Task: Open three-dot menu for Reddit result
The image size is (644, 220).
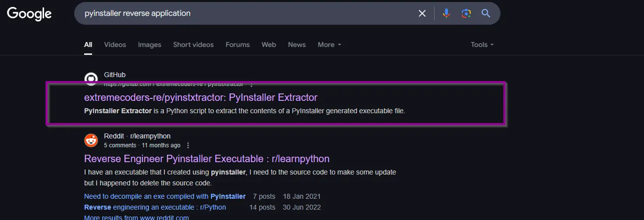Action: [x=188, y=145]
